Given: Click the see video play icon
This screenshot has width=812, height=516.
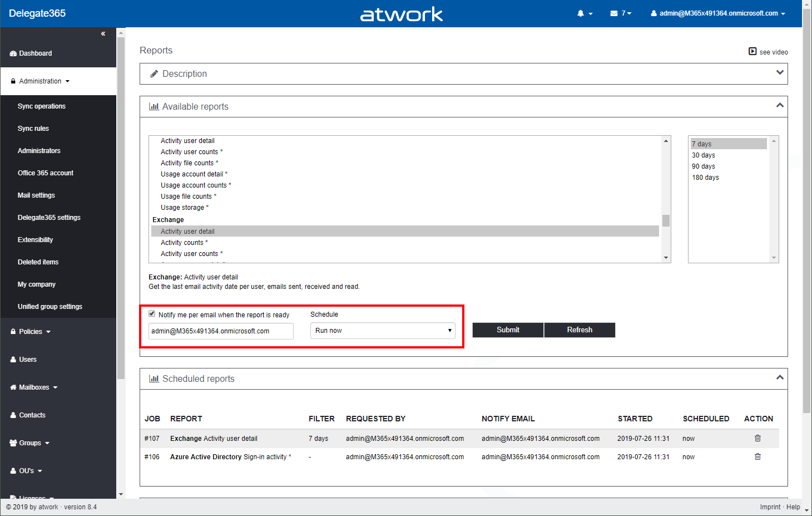Looking at the screenshot, I should (x=752, y=52).
